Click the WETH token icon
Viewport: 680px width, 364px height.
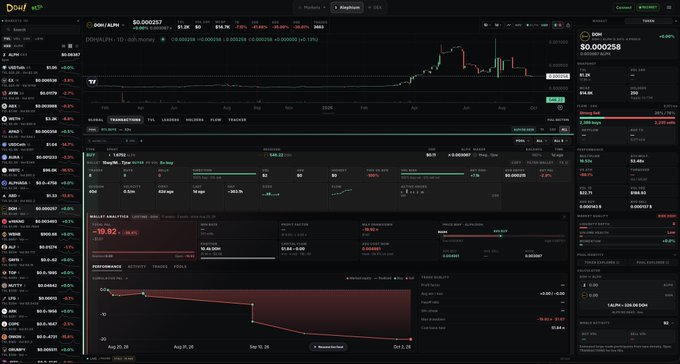tap(4, 119)
